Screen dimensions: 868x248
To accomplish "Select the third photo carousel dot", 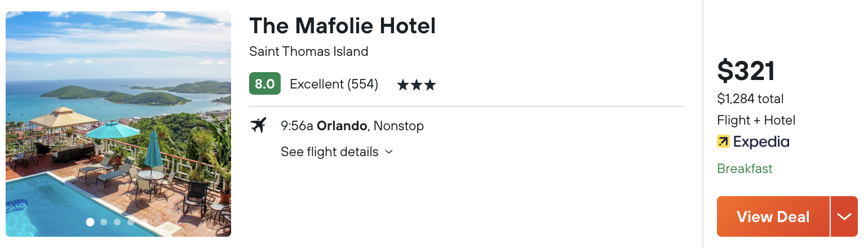I will [117, 222].
